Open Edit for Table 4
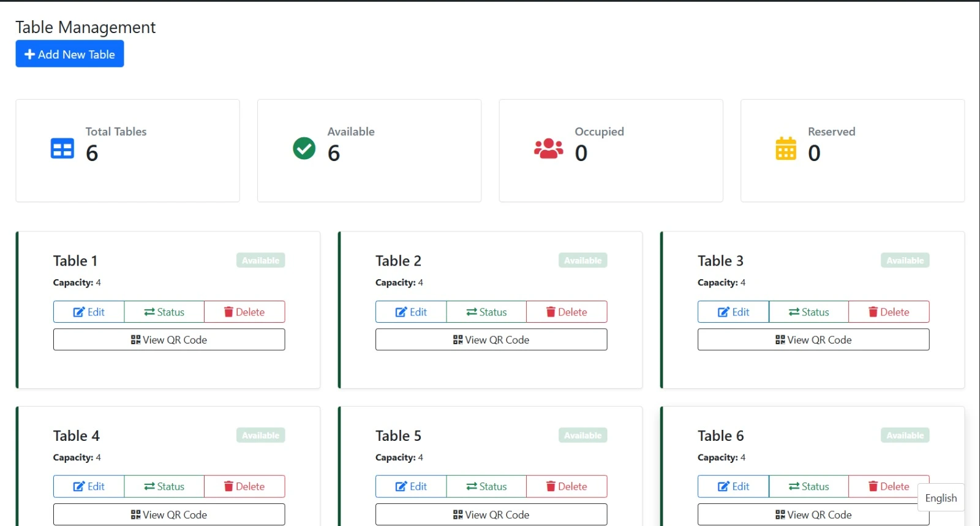The width and height of the screenshot is (980, 526). pos(89,486)
